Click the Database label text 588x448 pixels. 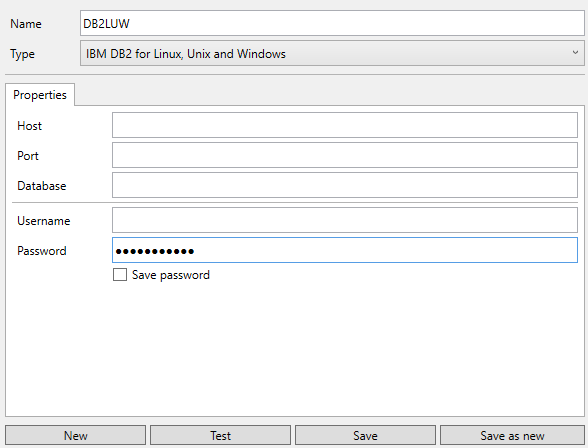(x=42, y=186)
